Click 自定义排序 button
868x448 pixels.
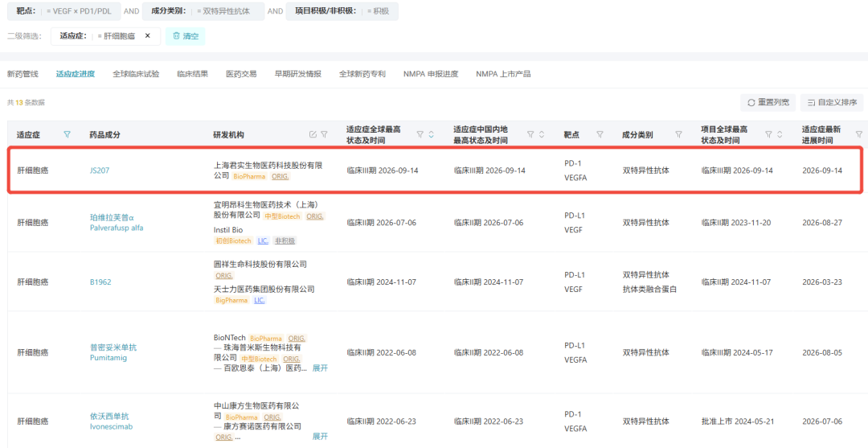click(x=832, y=102)
